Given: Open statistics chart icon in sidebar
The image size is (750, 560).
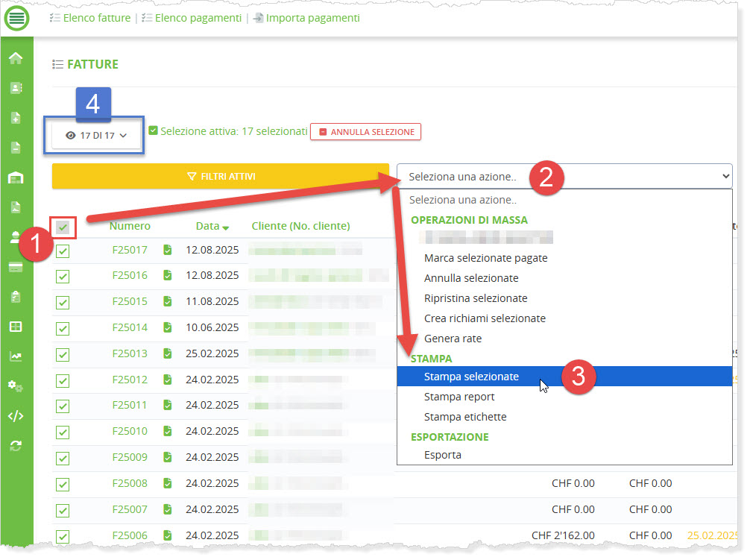Looking at the screenshot, I should point(16,356).
